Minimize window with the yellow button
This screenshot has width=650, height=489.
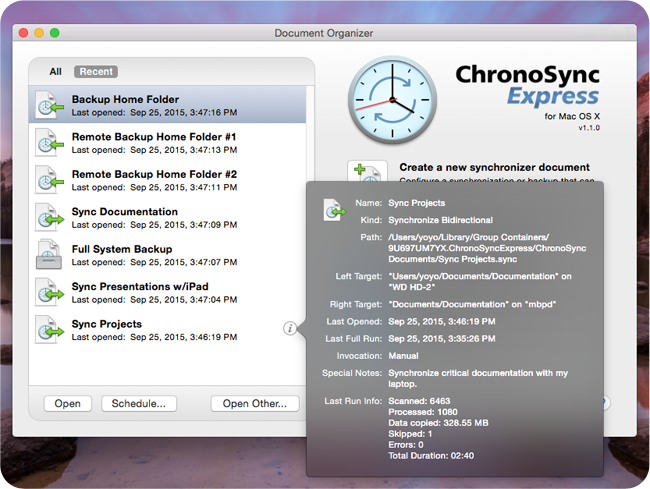click(39, 33)
